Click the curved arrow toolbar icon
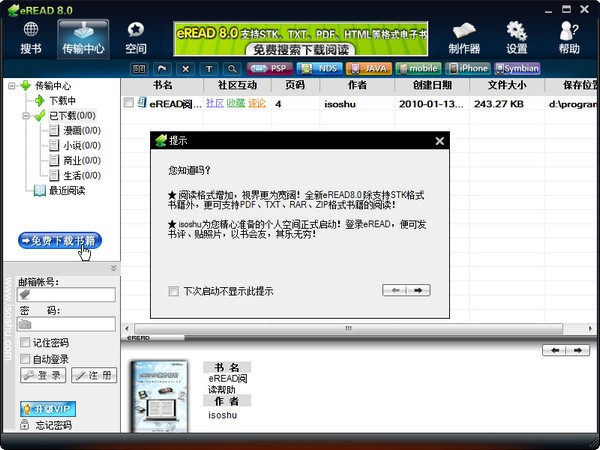 click(163, 69)
